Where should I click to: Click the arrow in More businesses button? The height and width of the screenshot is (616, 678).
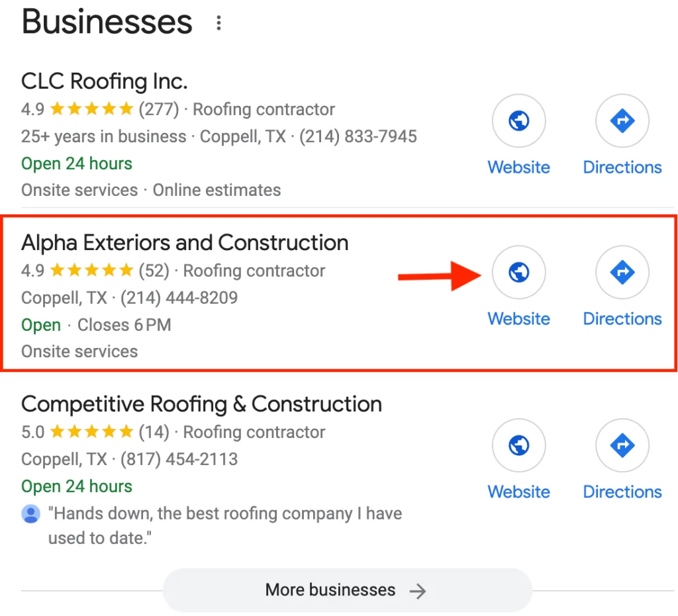[x=418, y=591]
